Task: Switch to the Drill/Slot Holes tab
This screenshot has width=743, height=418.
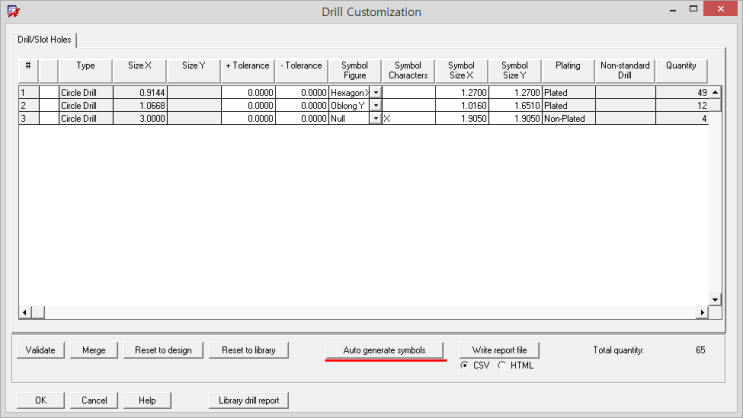Action: tap(45, 40)
